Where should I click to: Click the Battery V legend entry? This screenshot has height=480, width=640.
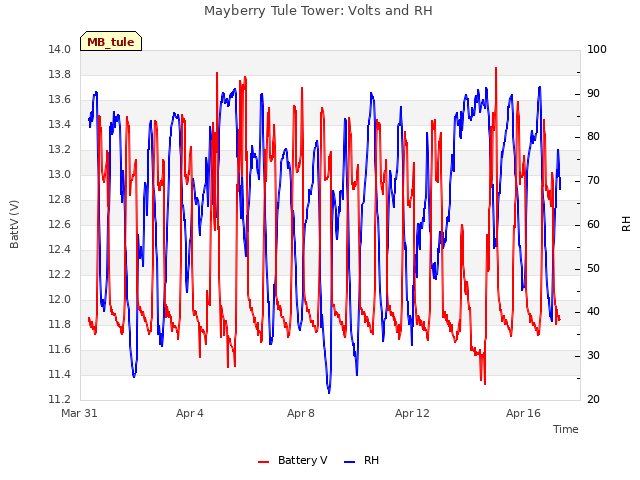click(x=292, y=460)
